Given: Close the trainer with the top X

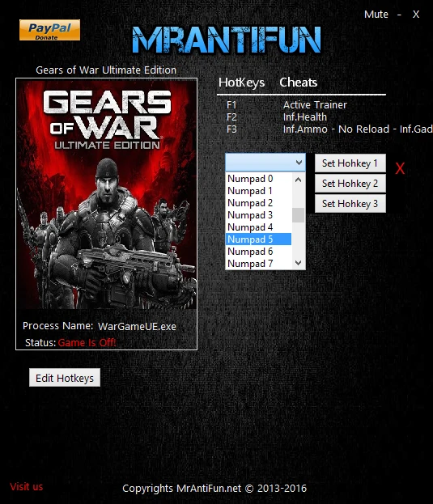Looking at the screenshot, I should (416, 14).
